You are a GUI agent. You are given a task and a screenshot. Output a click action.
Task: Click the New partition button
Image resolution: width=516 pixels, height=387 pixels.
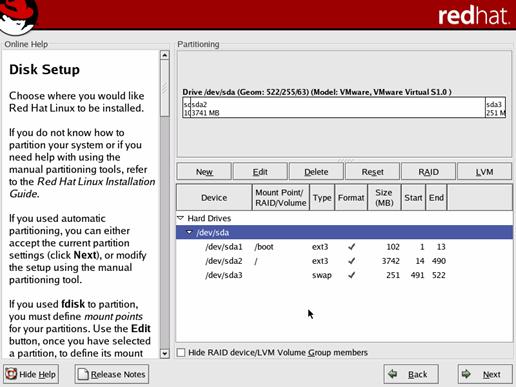(204, 172)
